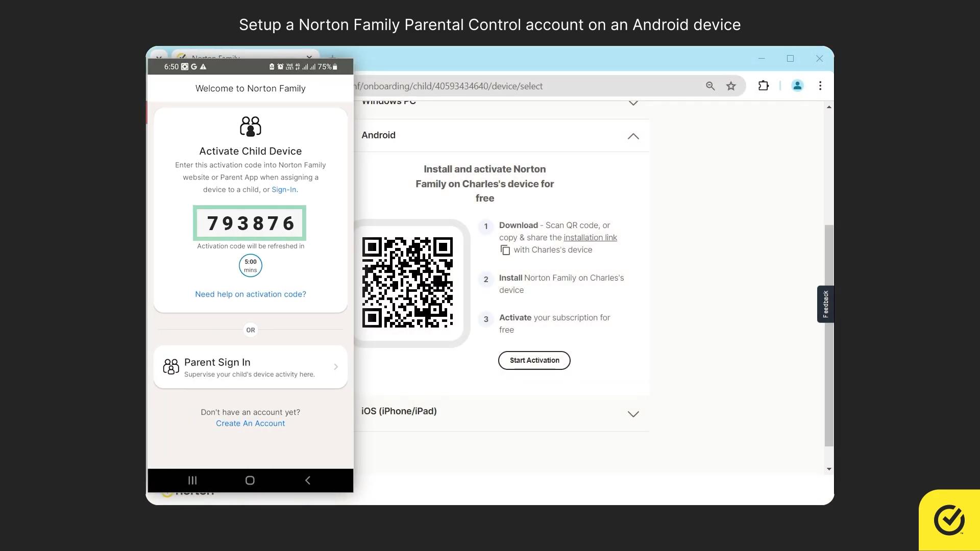
Task: Click the Start Activation button
Action: click(534, 360)
